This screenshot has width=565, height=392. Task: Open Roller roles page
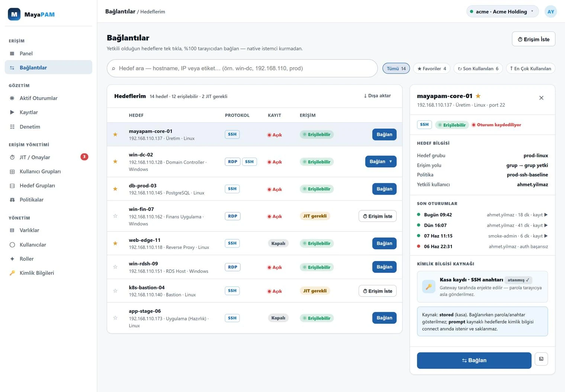point(48,259)
